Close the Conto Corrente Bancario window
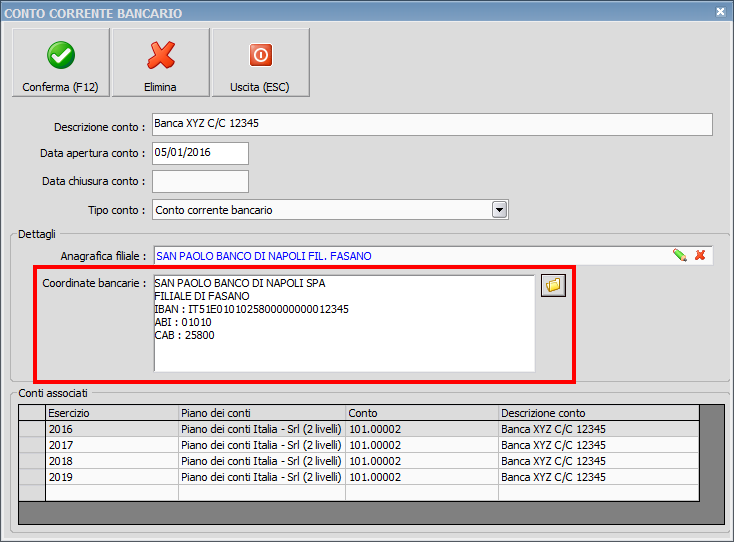Screen dimensions: 734x542 720,12
